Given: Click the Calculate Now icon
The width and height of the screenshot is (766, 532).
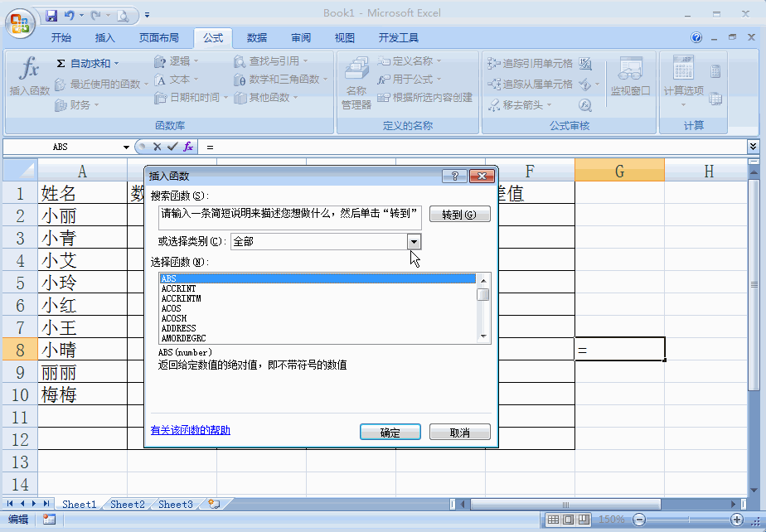Looking at the screenshot, I should coord(715,72).
